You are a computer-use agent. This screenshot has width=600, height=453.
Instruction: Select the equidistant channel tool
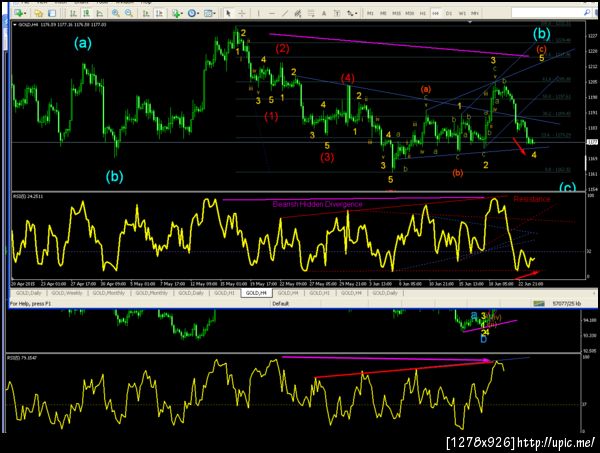click(298, 13)
